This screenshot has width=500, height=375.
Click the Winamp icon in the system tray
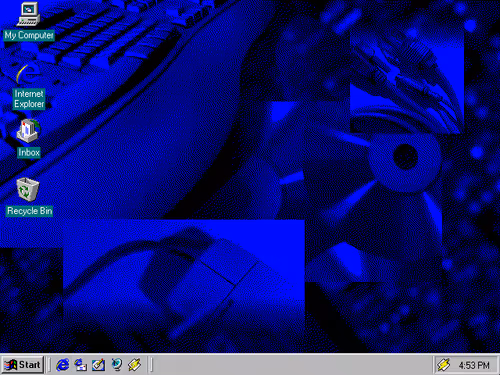(444, 365)
